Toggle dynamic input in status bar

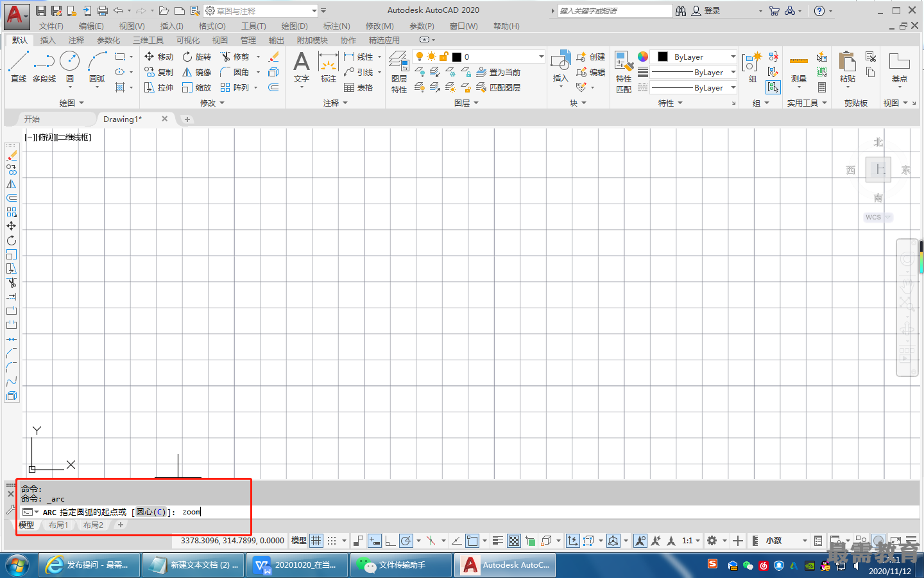[x=375, y=541]
